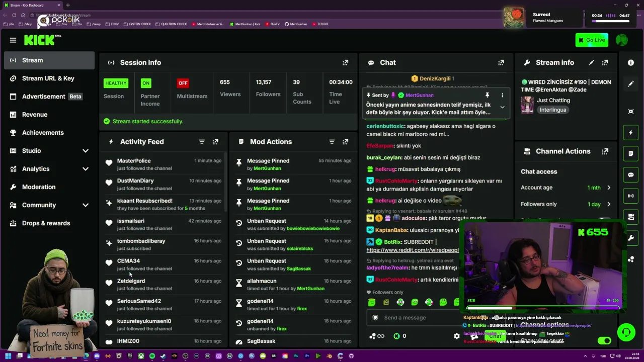Expand the pinned message
This screenshot has height=362, width=644.
tap(502, 107)
